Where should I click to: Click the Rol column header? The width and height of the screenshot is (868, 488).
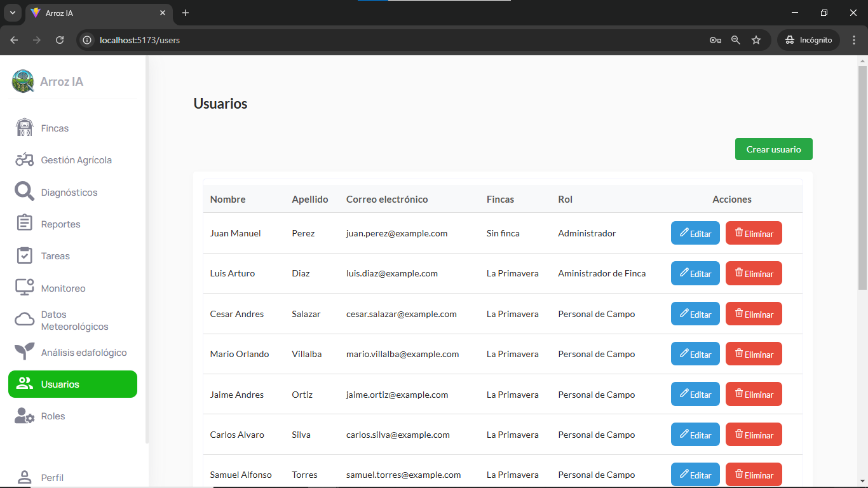pyautogui.click(x=565, y=199)
